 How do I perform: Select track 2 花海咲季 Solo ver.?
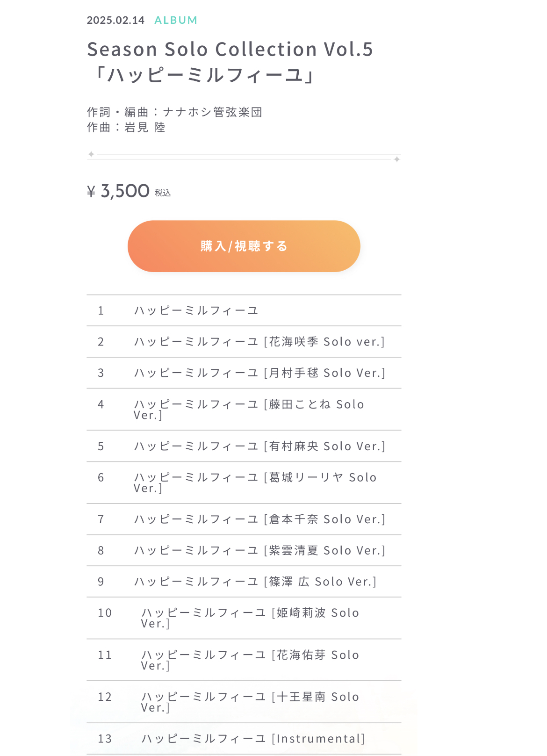point(259,342)
